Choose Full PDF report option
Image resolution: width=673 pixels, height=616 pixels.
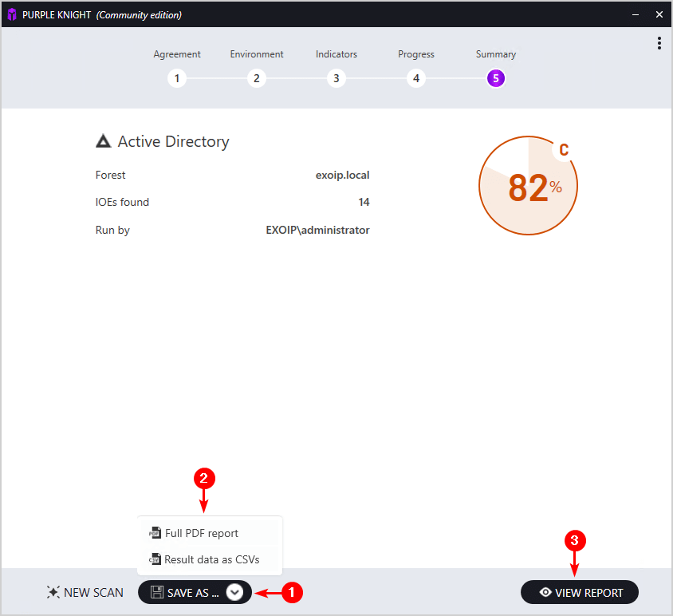click(x=210, y=533)
